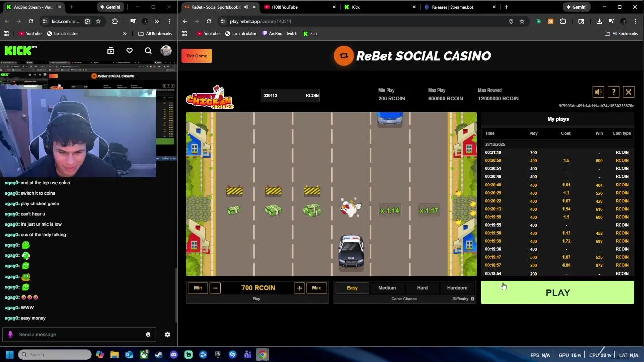This screenshot has width=644, height=362.
Task: Decrease play amount with minus button
Action: (215, 288)
